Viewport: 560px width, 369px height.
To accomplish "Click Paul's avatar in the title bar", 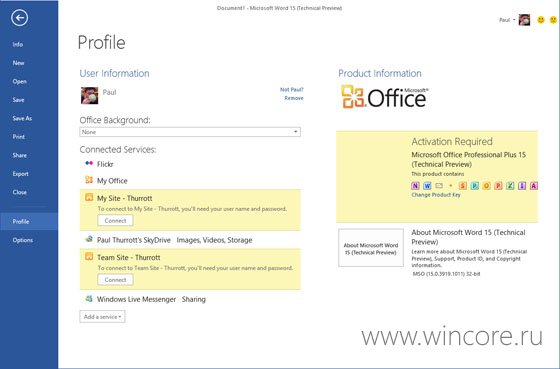I will pos(524,20).
